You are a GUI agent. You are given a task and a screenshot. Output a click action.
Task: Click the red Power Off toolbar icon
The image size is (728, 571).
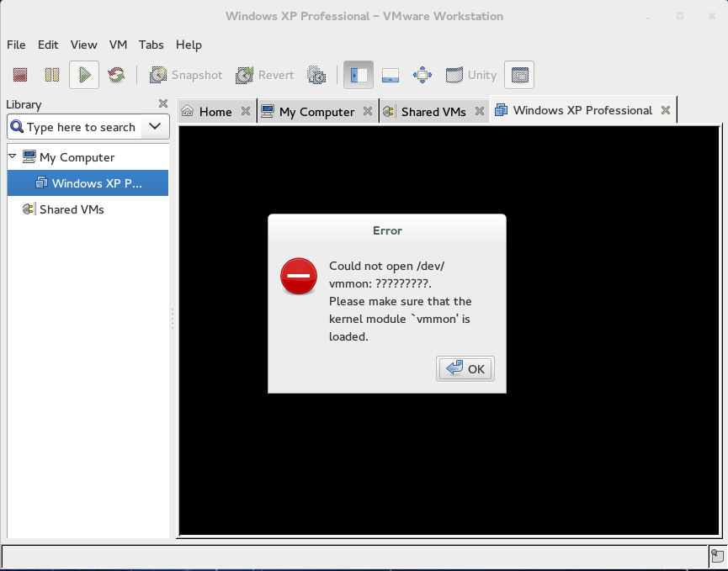(20, 75)
